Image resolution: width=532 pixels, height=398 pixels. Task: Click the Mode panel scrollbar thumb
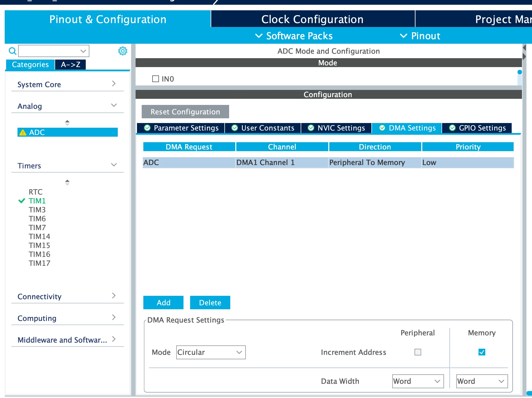click(x=519, y=72)
